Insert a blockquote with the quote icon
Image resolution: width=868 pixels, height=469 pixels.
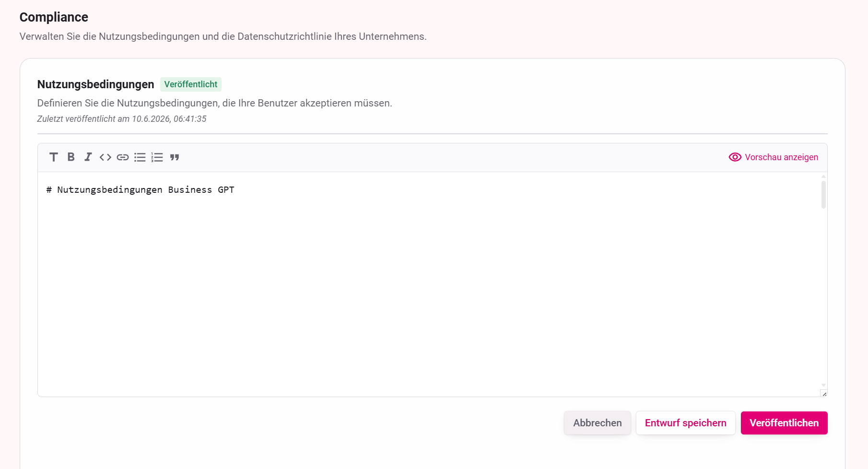click(x=175, y=157)
